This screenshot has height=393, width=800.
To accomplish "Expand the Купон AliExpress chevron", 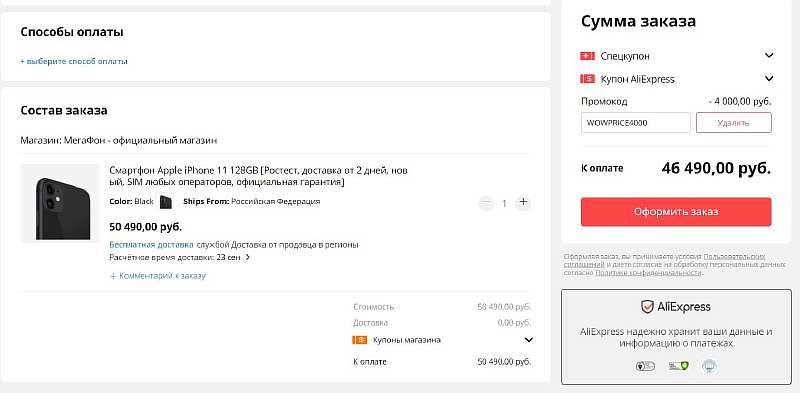I will tap(769, 79).
